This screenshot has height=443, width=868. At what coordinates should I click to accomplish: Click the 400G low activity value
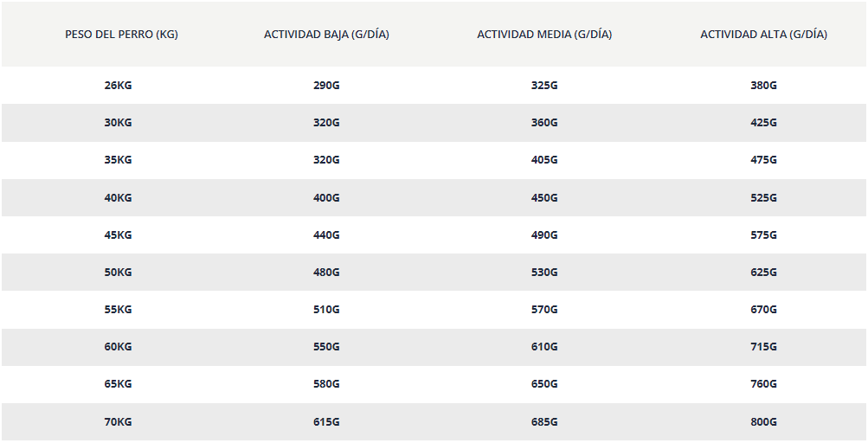pyautogui.click(x=326, y=197)
